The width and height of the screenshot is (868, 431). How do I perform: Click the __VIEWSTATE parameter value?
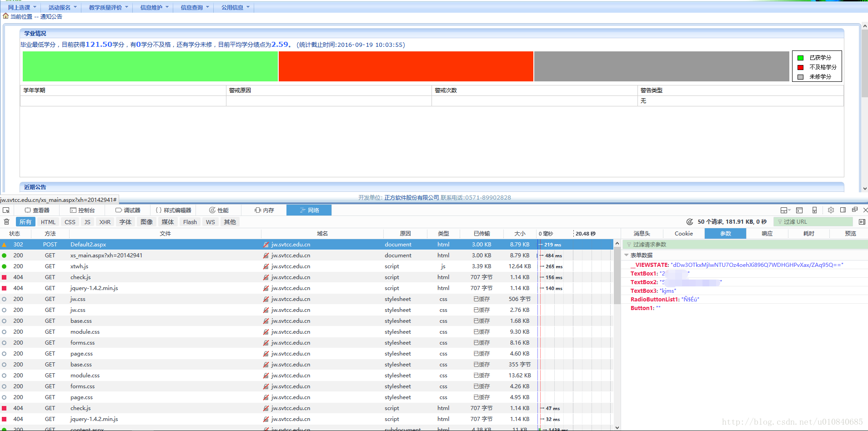[757, 265]
